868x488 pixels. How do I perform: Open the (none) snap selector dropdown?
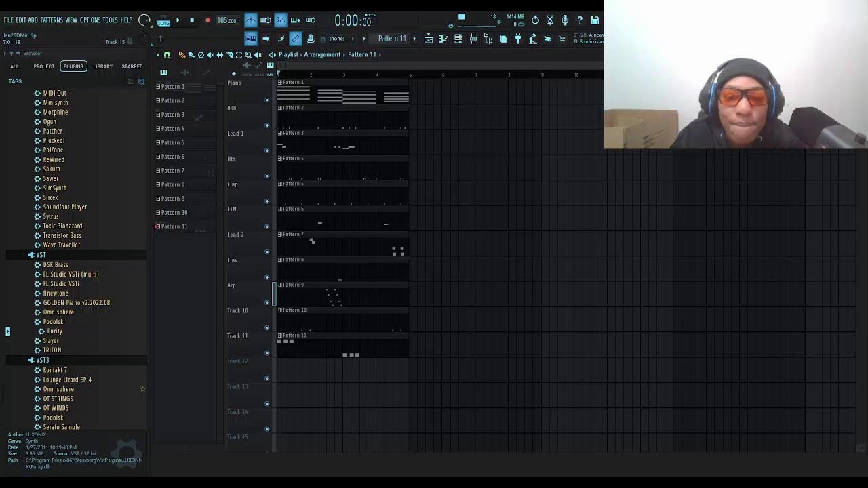(x=336, y=39)
